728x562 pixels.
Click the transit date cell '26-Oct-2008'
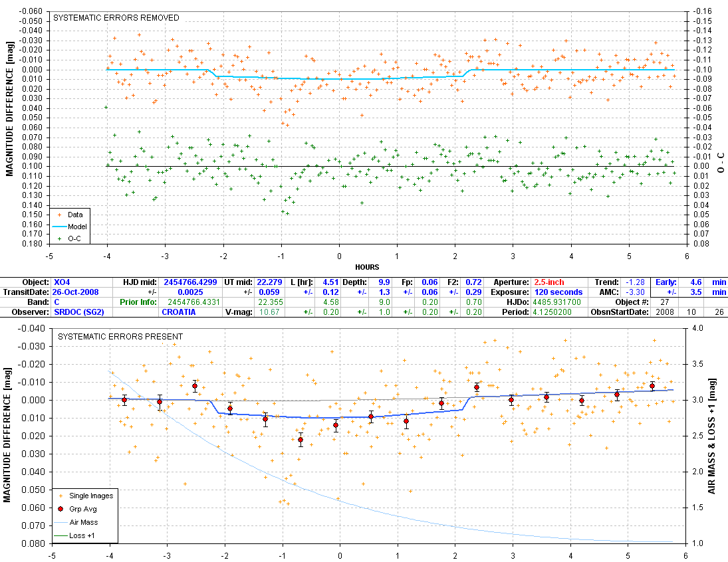click(x=76, y=292)
